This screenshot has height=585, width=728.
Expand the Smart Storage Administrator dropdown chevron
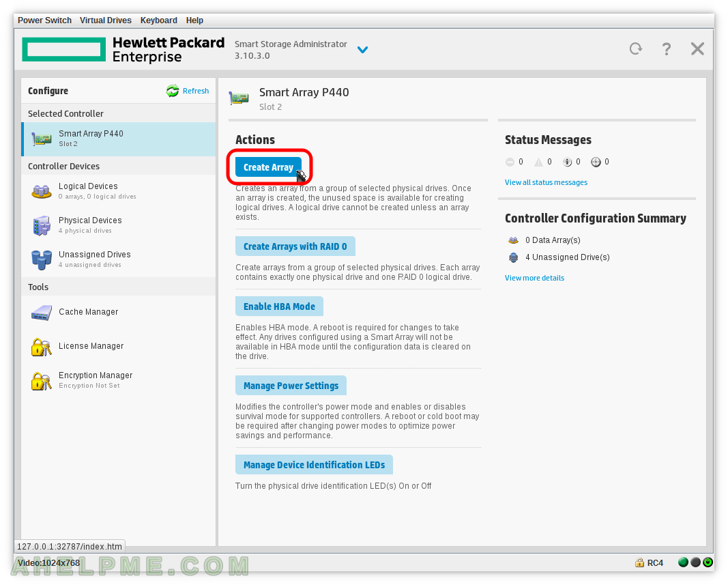click(362, 49)
